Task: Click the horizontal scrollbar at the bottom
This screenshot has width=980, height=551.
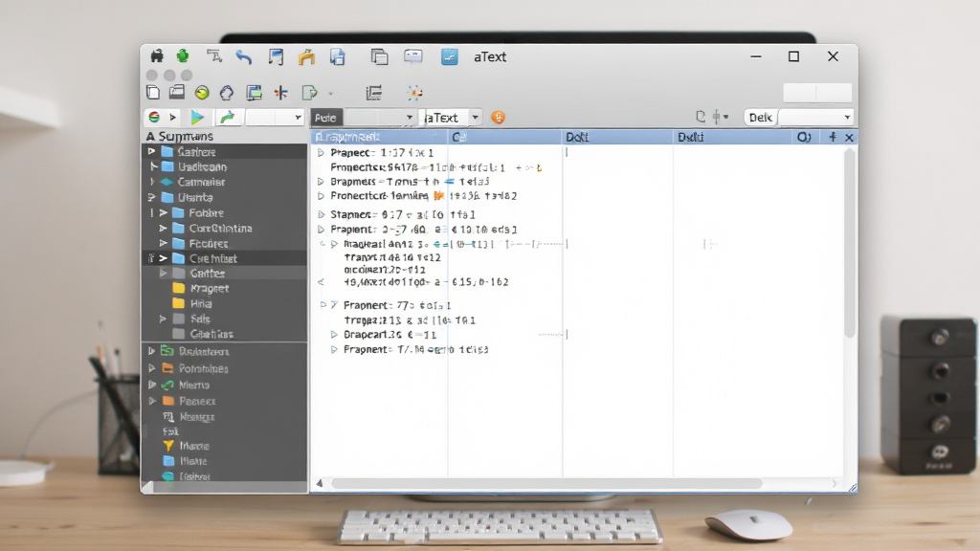Action: [546, 483]
